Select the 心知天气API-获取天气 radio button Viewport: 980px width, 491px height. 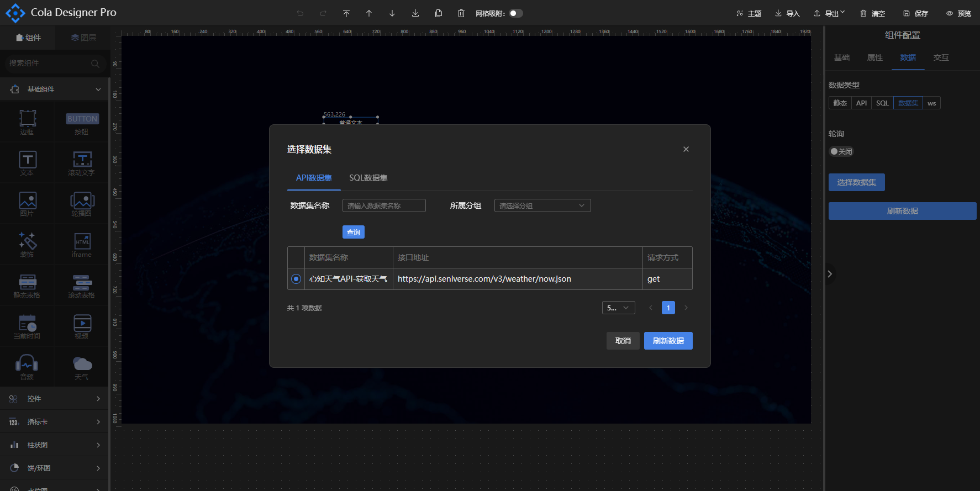point(296,279)
